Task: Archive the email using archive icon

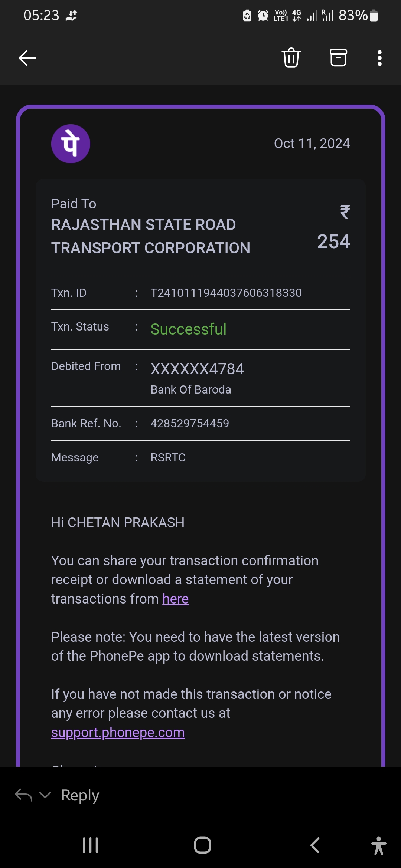Action: pyautogui.click(x=338, y=58)
